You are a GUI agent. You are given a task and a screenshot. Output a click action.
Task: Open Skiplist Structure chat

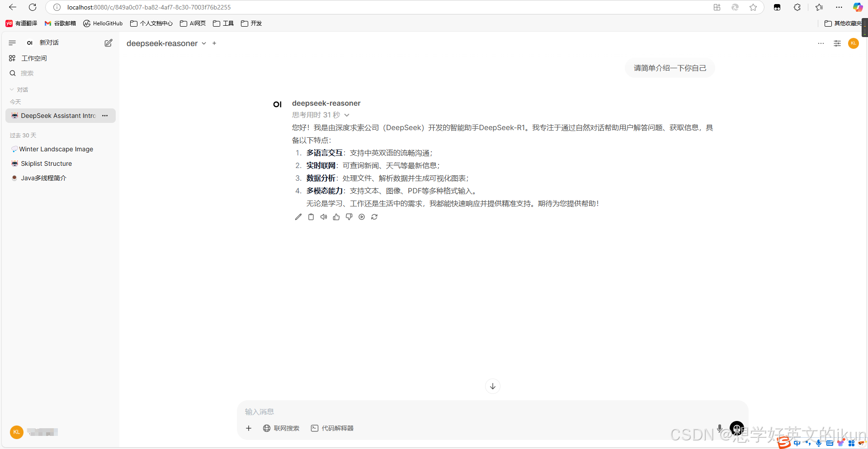click(46, 164)
